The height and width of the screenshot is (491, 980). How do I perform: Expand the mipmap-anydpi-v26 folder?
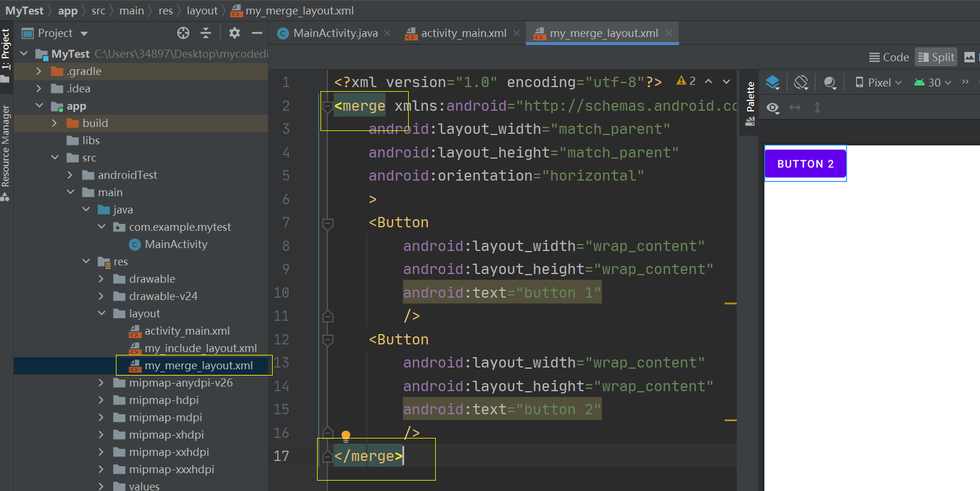click(x=101, y=383)
